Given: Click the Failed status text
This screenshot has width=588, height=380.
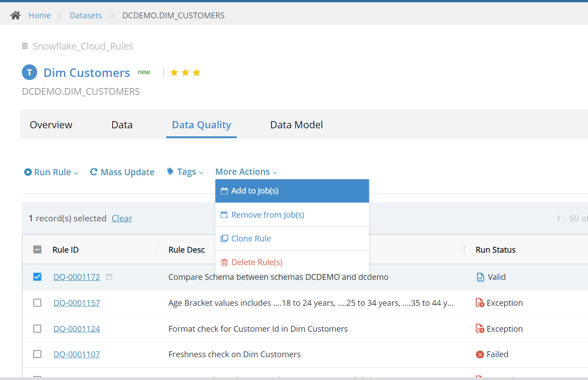Looking at the screenshot, I should (497, 355).
